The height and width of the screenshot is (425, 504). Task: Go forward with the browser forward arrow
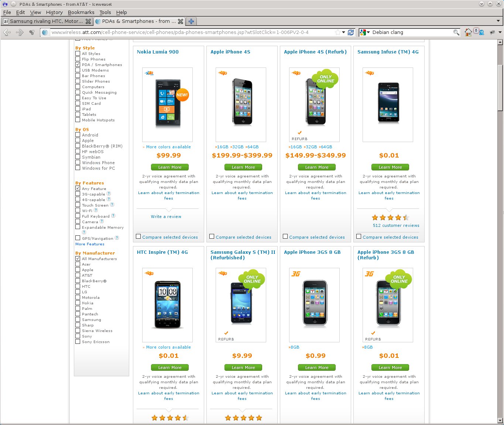click(20, 32)
